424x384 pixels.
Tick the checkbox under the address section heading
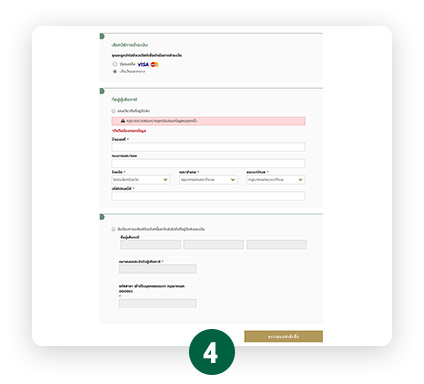point(113,111)
